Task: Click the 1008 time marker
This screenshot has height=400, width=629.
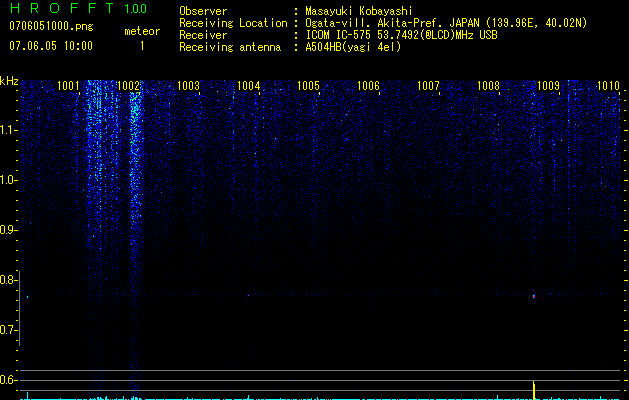Action: click(x=488, y=85)
